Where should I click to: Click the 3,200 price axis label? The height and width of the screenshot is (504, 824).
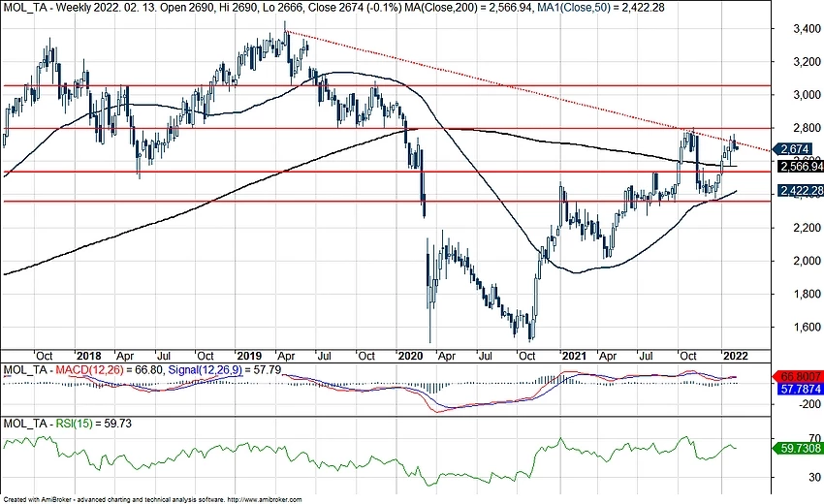pyautogui.click(x=807, y=61)
